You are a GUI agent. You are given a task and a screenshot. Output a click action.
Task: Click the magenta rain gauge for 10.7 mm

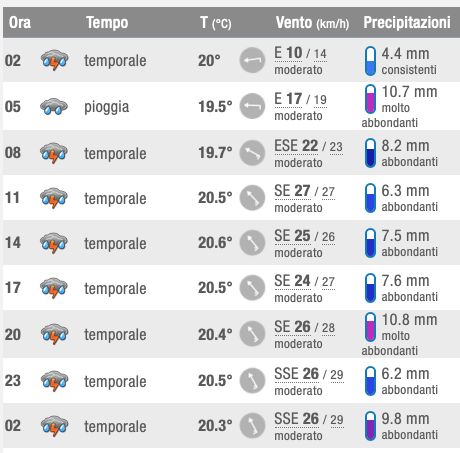pyautogui.click(x=370, y=99)
